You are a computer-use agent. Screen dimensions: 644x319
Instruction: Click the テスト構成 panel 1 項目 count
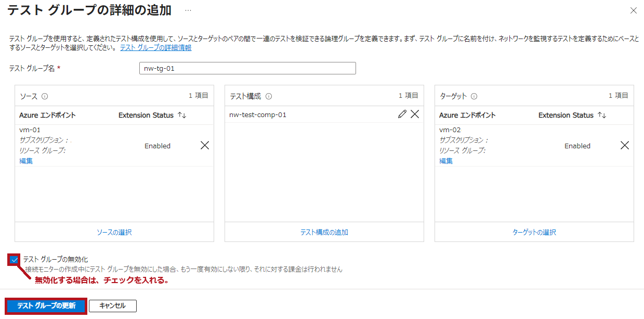click(x=408, y=96)
